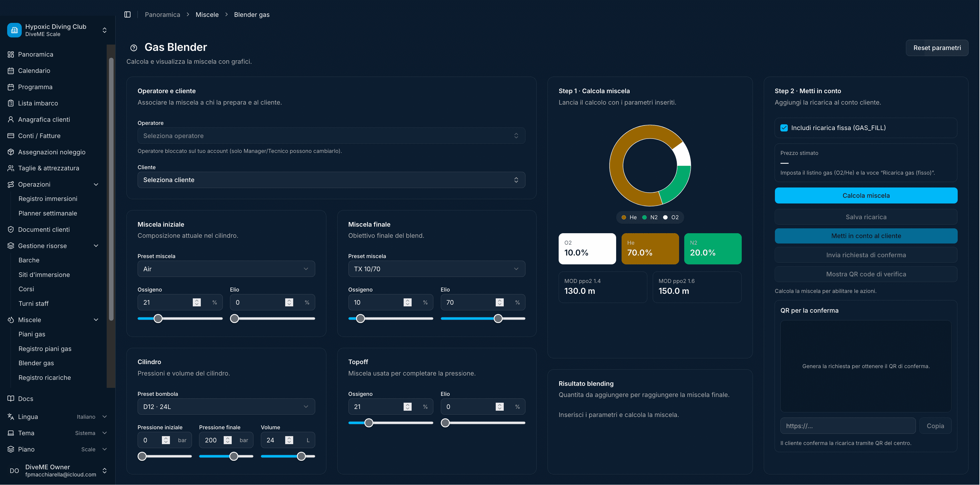This screenshot has width=980, height=485.
Task: Click the Panoramica breadcrumb link
Action: (162, 15)
